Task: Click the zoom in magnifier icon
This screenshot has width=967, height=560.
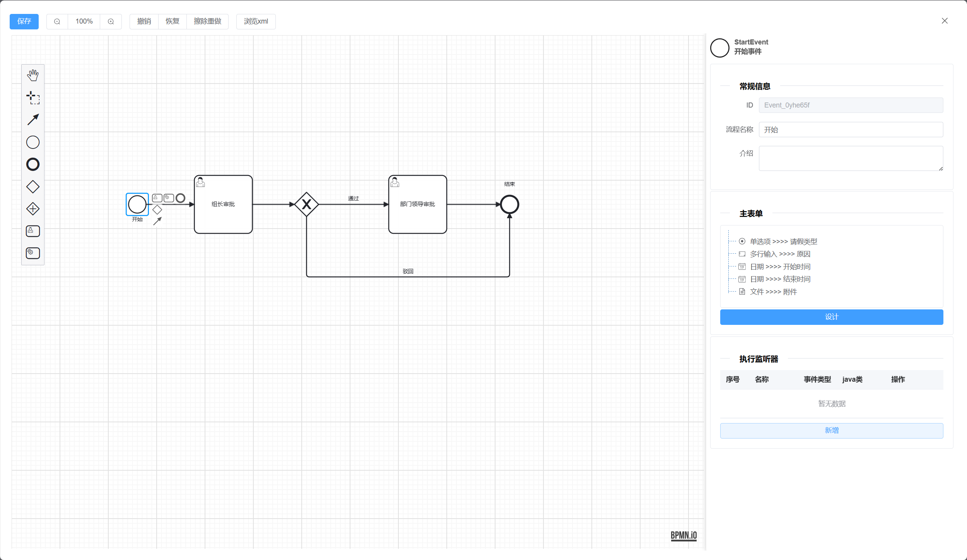Action: [x=111, y=22]
